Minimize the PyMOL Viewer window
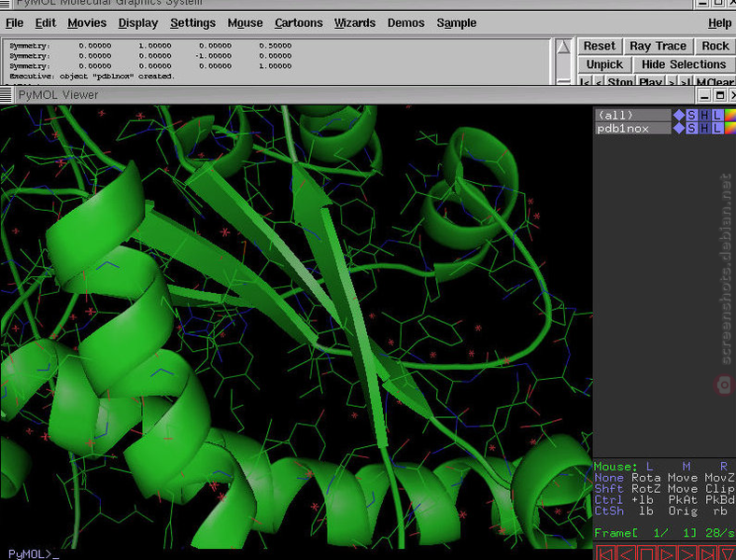The height and width of the screenshot is (560, 736). tap(704, 95)
